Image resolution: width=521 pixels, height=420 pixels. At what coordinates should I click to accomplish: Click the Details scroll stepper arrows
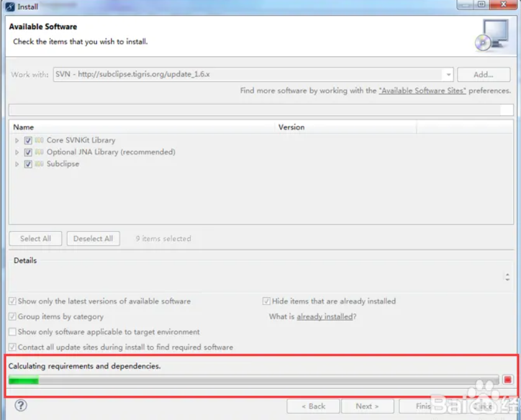[x=507, y=276]
